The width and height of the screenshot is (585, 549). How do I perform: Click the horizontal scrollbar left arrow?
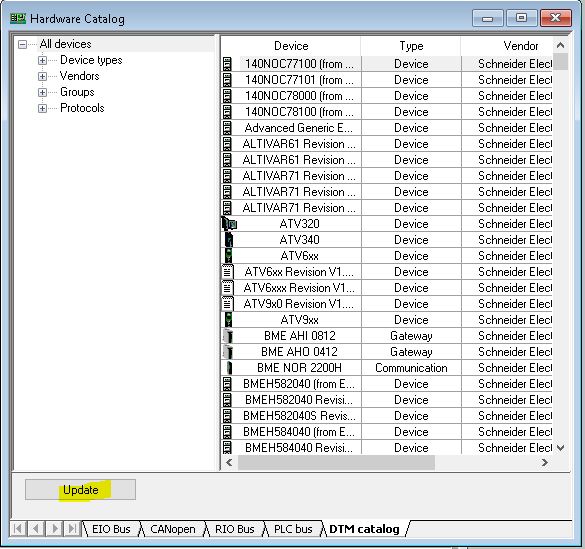(x=229, y=462)
